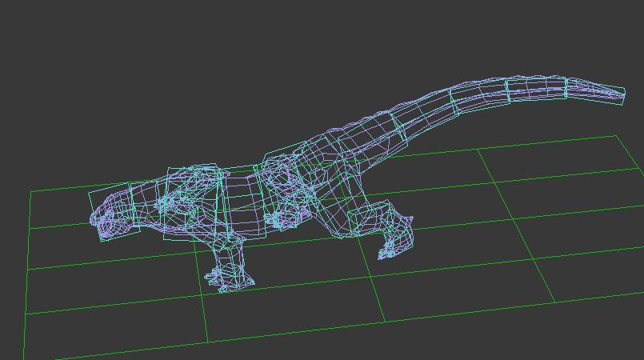Select the front shoulder joint cluster
This screenshot has height=360, width=644.
182,196
